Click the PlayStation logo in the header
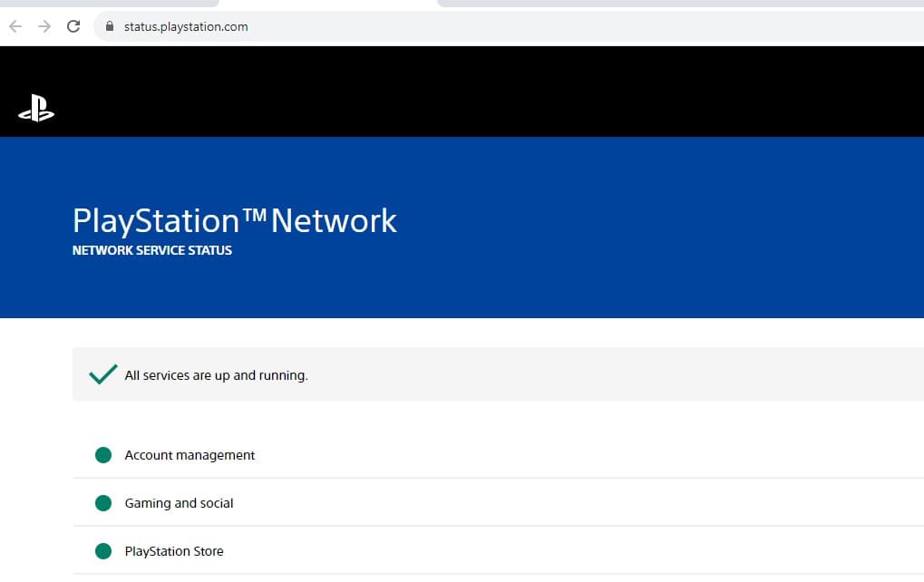The image size is (924, 582). (37, 107)
